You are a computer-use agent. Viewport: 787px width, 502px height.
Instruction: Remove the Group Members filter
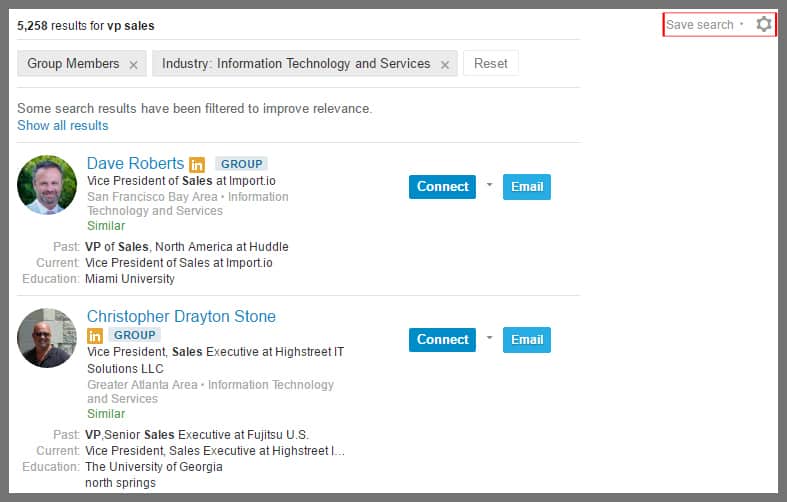click(133, 64)
